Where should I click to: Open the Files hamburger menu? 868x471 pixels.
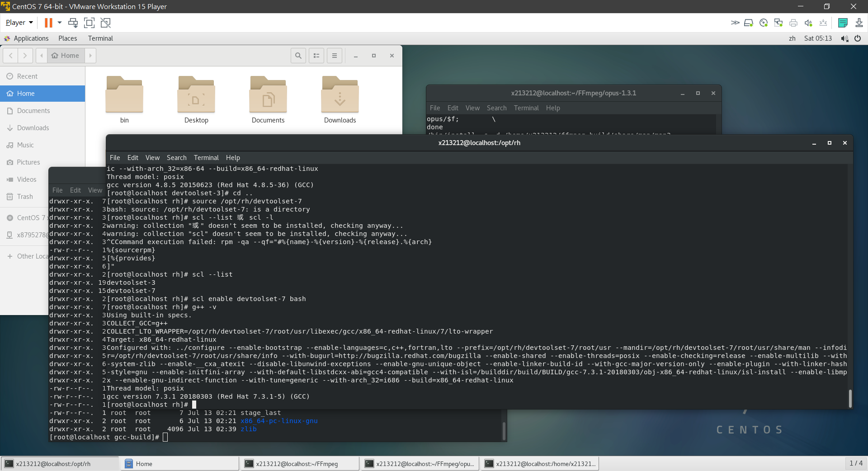click(335, 56)
